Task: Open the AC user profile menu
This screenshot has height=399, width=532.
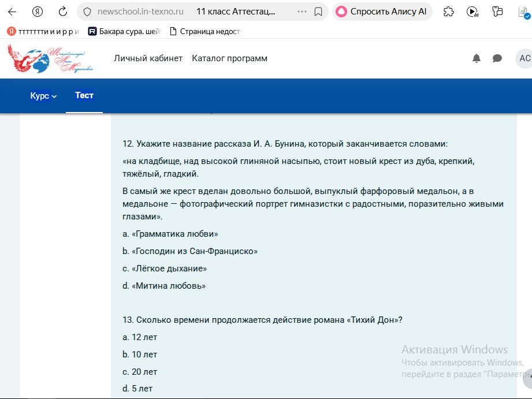Action: pos(524,58)
